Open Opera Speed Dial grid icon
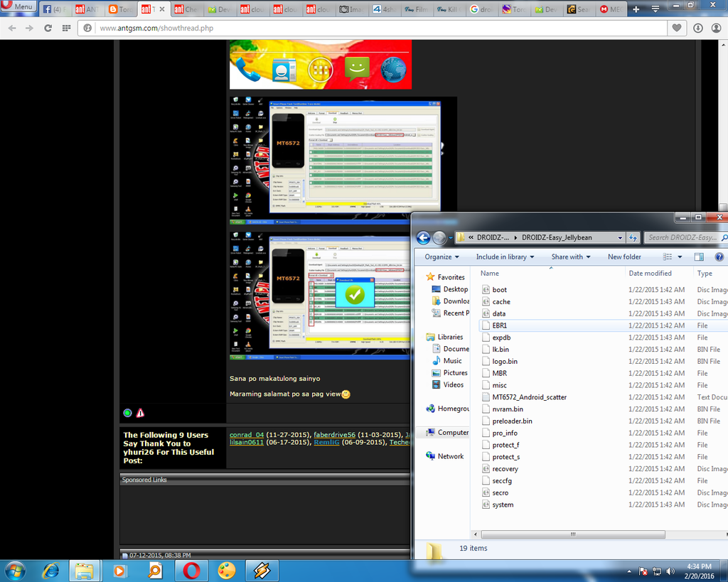The width and height of the screenshot is (728, 582). 66,28
